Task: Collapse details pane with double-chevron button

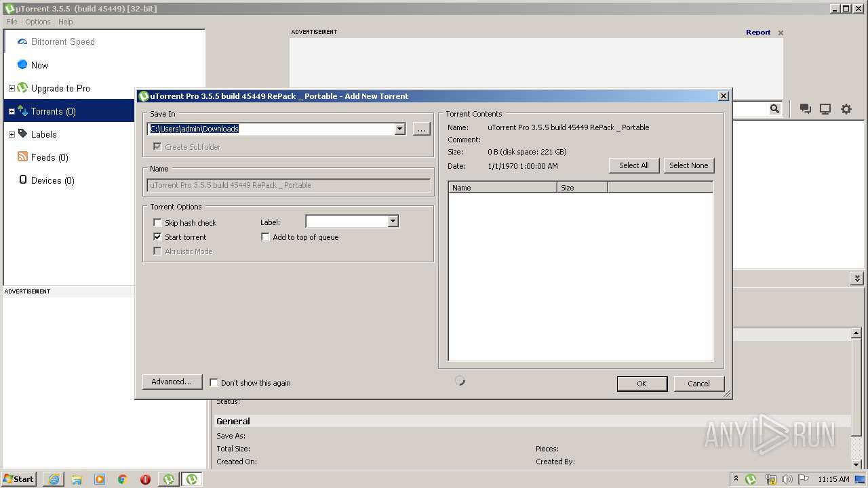Action: (857, 279)
